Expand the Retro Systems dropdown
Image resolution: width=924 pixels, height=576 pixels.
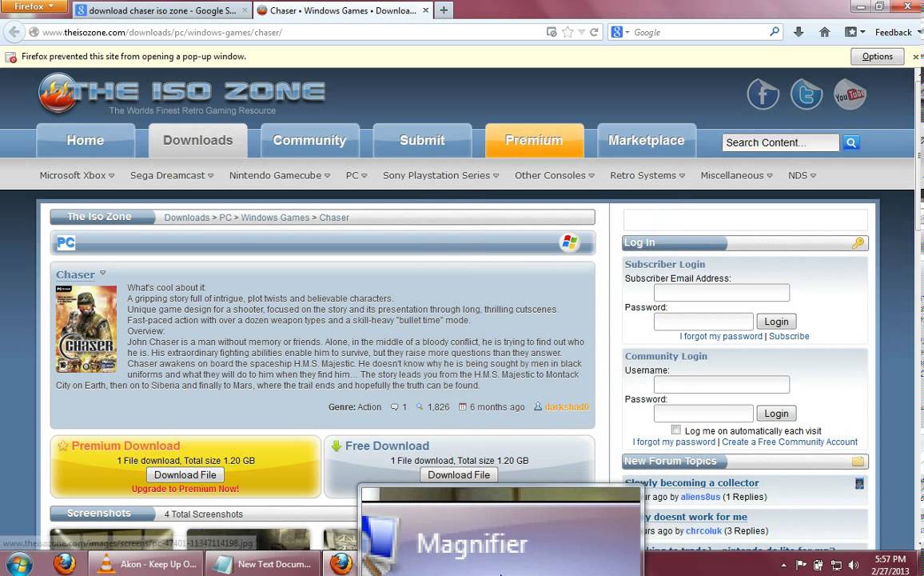tap(647, 175)
